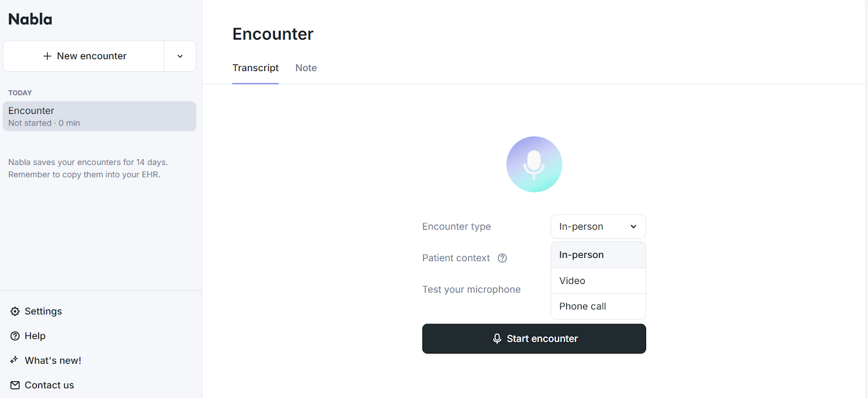Click the Contact us envelope icon
The image size is (868, 398).
[15, 385]
